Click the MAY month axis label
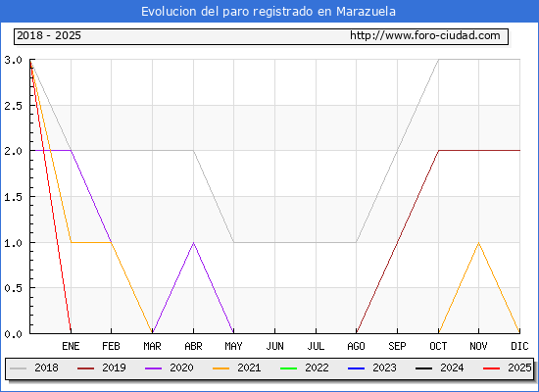 click(x=234, y=346)
